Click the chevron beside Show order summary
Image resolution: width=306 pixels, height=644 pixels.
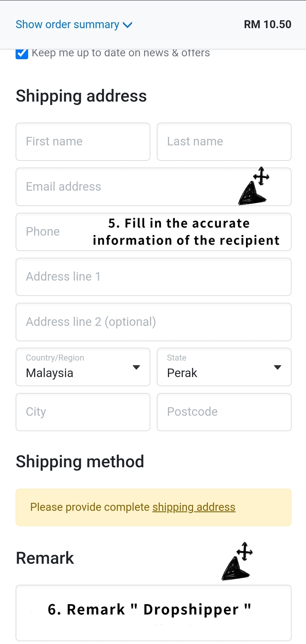point(128,25)
